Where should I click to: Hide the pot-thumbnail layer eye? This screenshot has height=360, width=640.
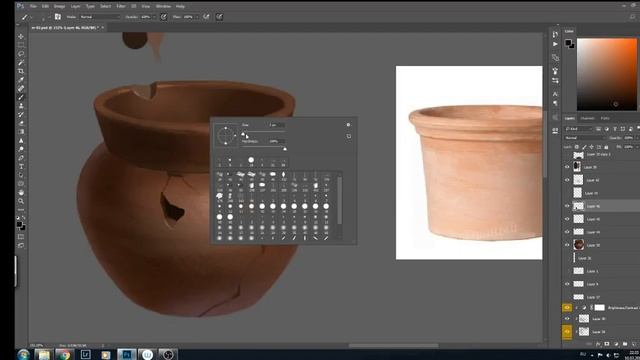coord(567,245)
